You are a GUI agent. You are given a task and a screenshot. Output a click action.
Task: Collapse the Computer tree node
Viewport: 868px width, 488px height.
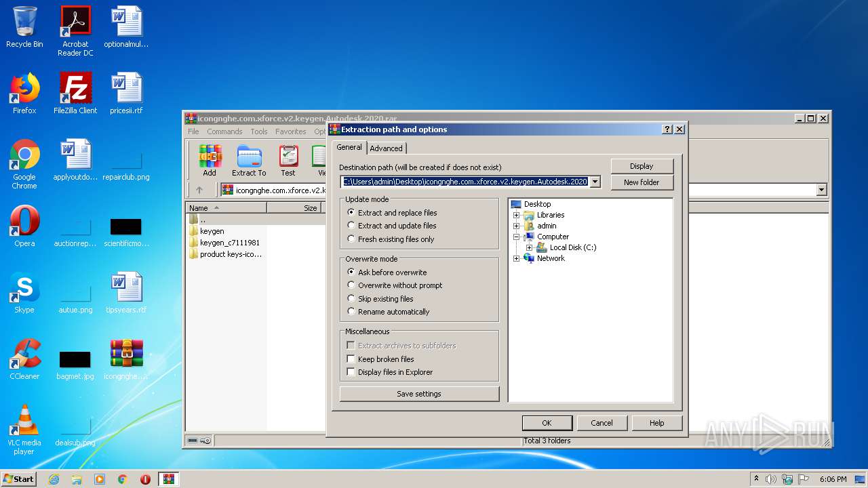pos(516,237)
